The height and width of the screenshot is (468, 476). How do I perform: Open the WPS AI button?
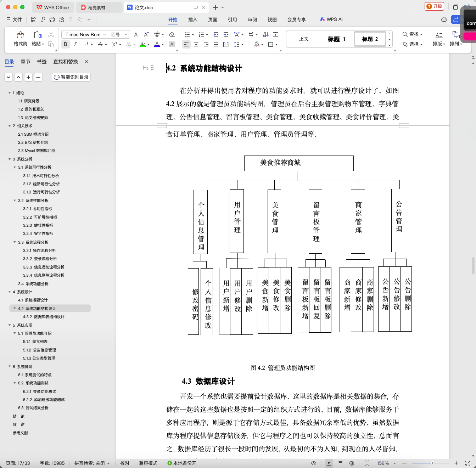coord(331,19)
